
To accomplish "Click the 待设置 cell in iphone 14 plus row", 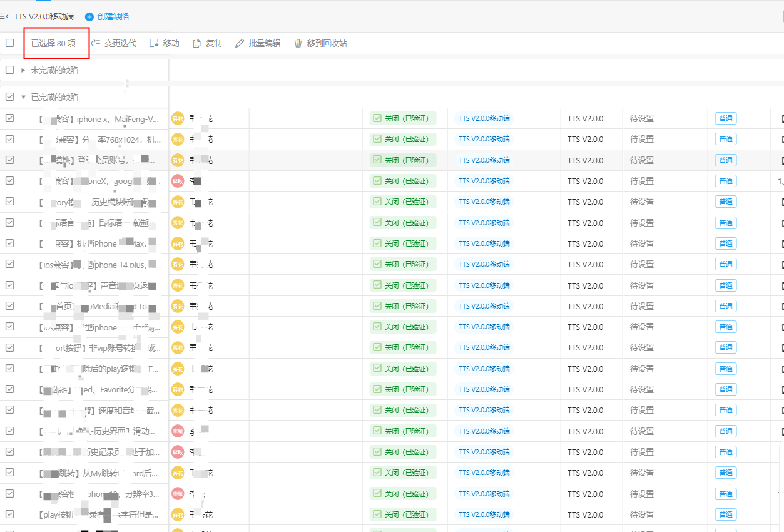I will 642,264.
